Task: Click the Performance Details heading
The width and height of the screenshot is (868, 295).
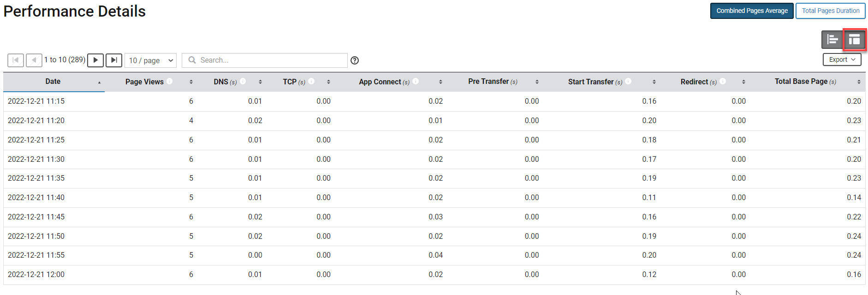Action: (x=75, y=11)
